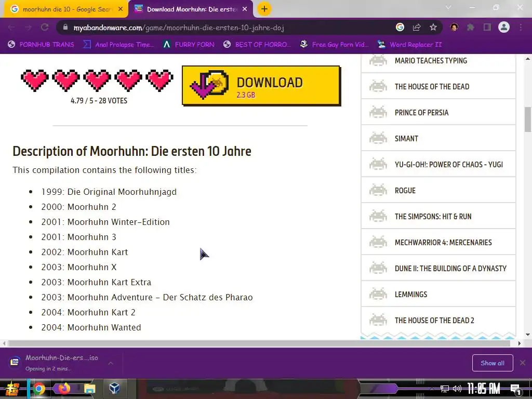The height and width of the screenshot is (399, 532).
Task: Click the first pixel heart rating
Action: (35, 81)
